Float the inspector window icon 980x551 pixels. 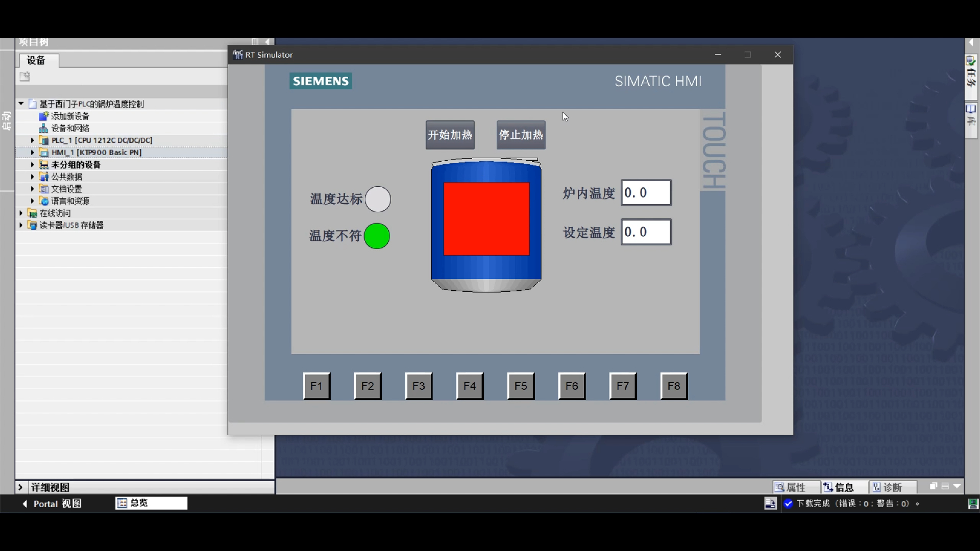(933, 487)
